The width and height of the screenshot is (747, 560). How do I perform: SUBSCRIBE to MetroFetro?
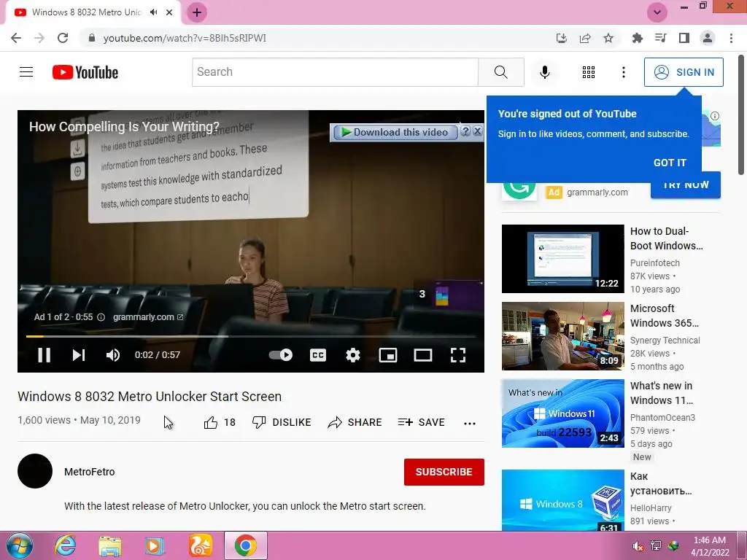(444, 472)
